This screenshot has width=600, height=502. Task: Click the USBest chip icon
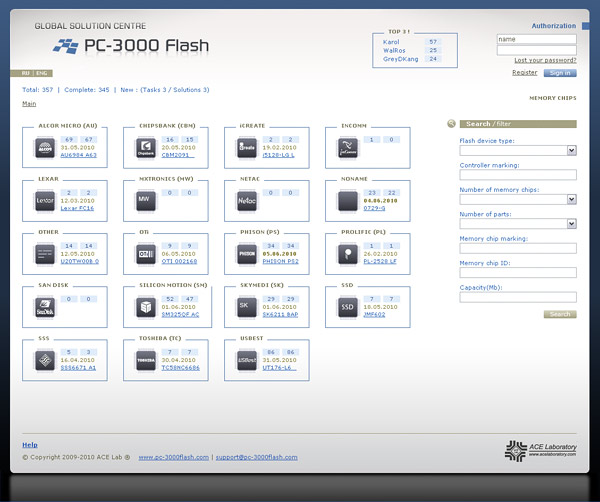click(247, 360)
